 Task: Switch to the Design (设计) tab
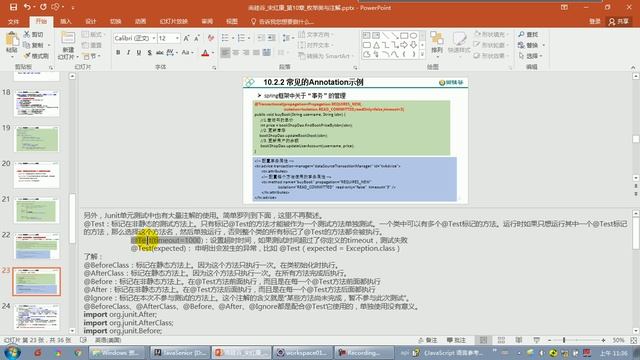pos(91,21)
